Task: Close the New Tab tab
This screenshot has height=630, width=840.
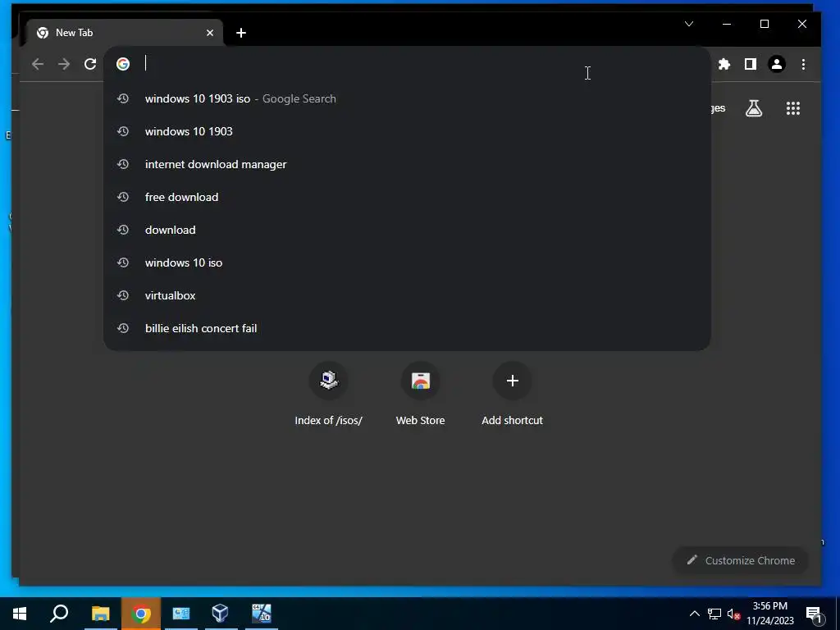Action: pos(210,33)
